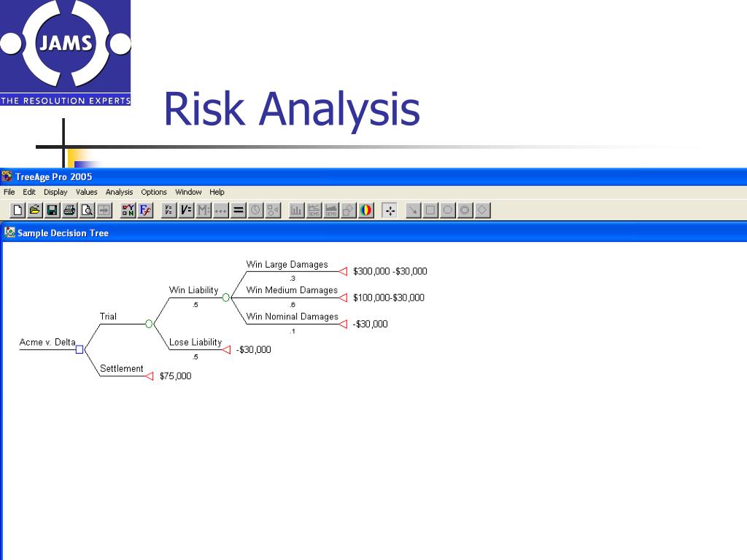Open the Help menu
Screen dimensions: 747x560
pyautogui.click(x=217, y=192)
